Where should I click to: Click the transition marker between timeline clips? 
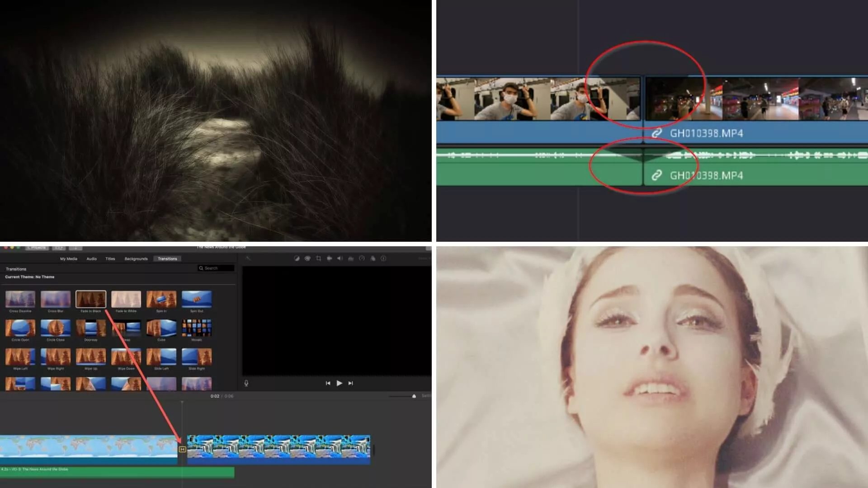pos(182,449)
